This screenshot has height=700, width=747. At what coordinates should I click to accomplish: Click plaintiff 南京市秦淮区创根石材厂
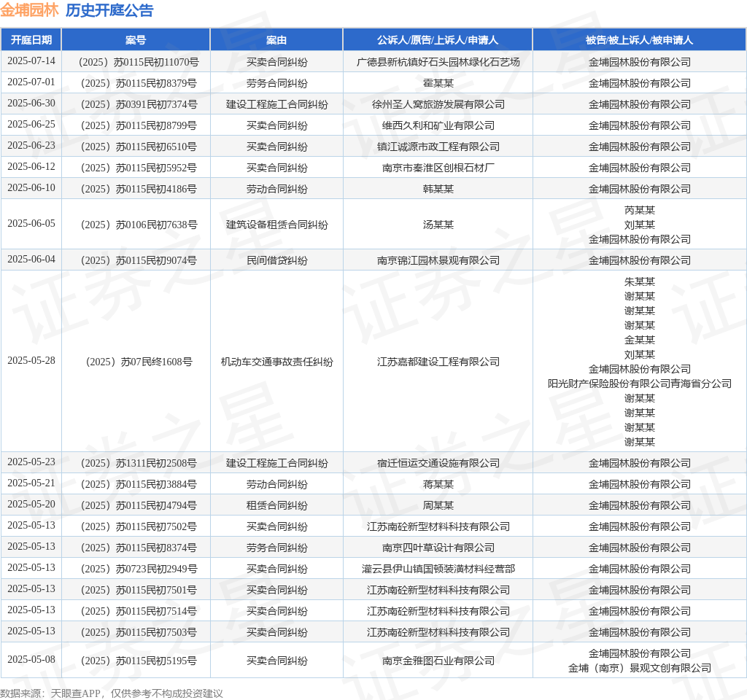pos(438,168)
